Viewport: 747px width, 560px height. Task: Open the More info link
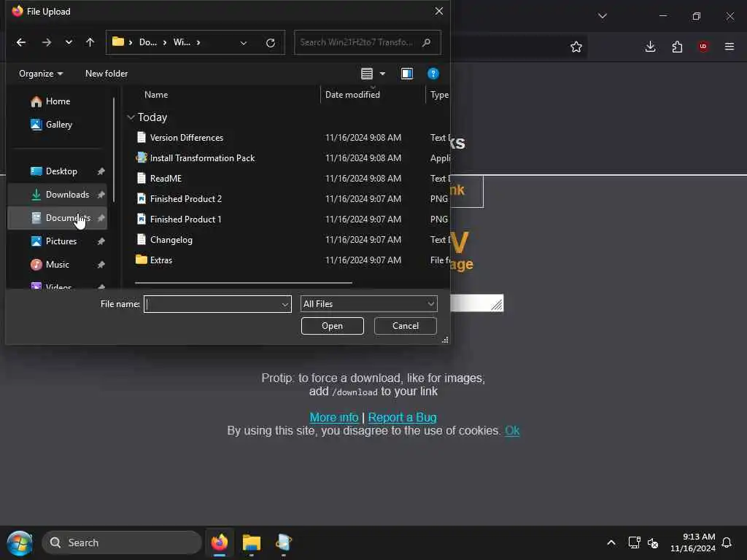pyautogui.click(x=334, y=417)
